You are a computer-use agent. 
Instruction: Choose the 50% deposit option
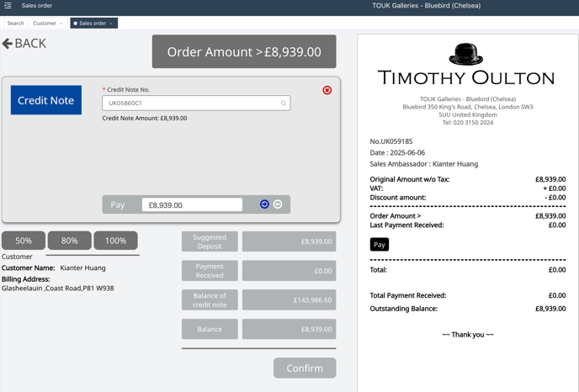[24, 241]
